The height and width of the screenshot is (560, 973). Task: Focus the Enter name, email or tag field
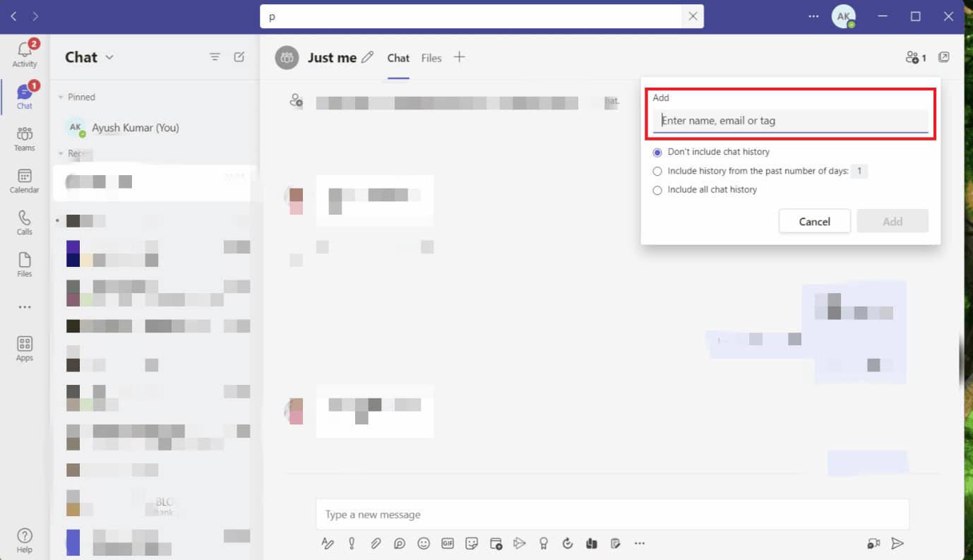790,121
